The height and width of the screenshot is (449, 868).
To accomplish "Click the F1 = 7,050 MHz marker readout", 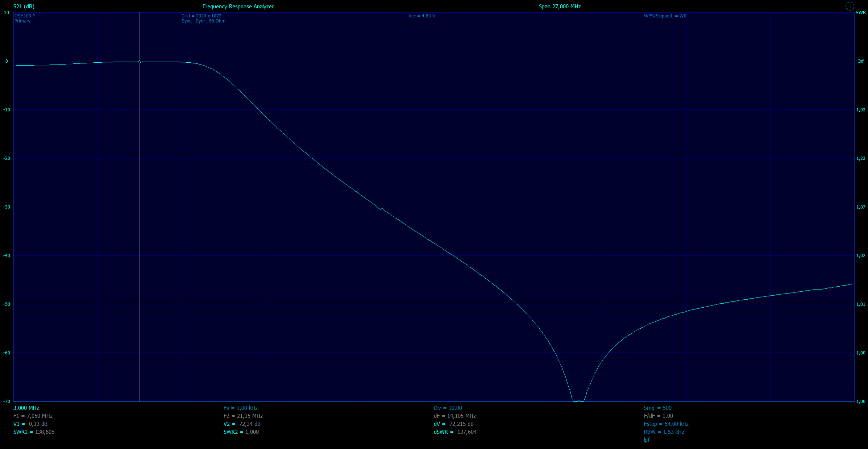I will (x=33, y=416).
